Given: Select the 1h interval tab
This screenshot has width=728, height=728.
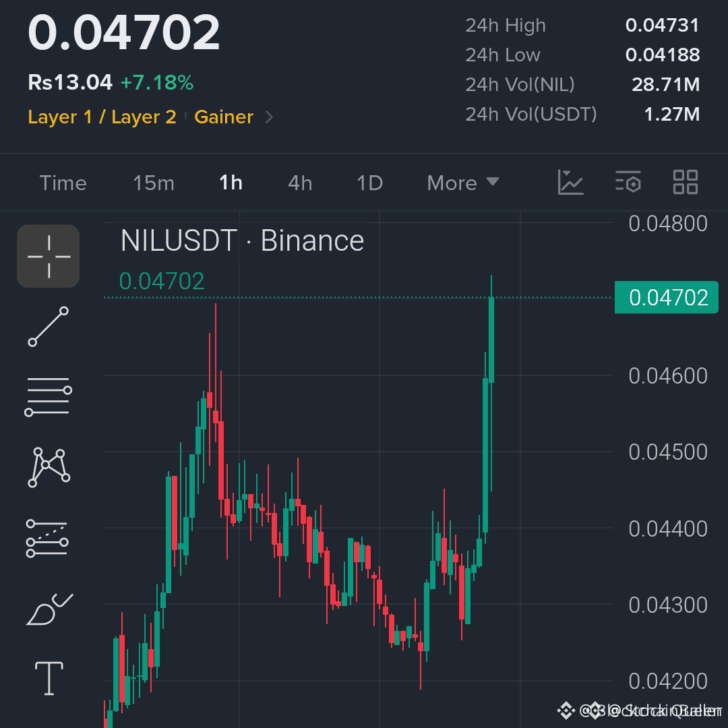Looking at the screenshot, I should pos(231,183).
